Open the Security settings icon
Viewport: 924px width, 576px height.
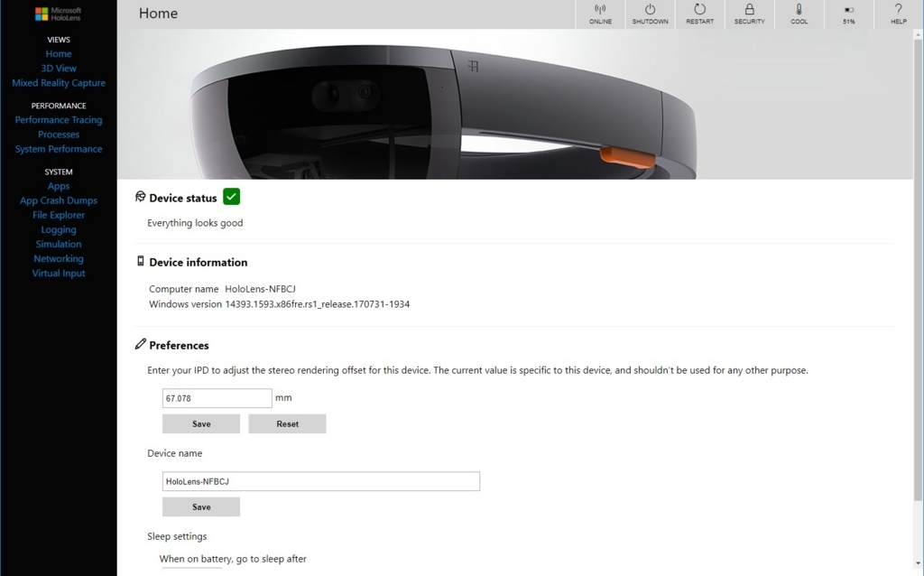click(x=749, y=14)
